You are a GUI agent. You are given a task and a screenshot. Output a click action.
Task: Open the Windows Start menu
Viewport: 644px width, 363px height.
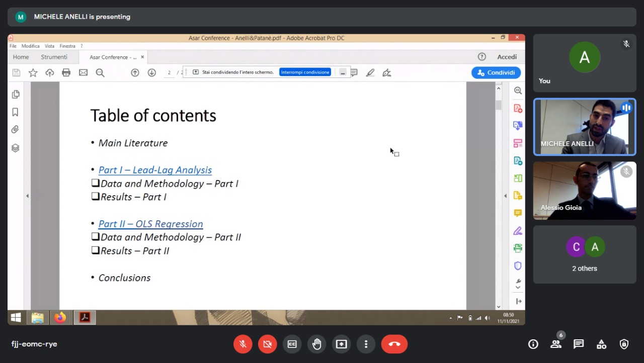pos(16,318)
